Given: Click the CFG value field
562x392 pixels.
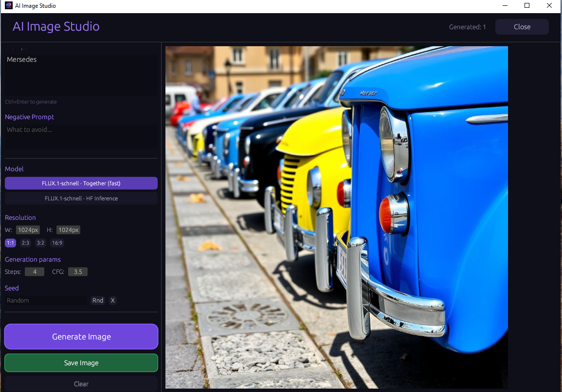Looking at the screenshot, I should [78, 272].
